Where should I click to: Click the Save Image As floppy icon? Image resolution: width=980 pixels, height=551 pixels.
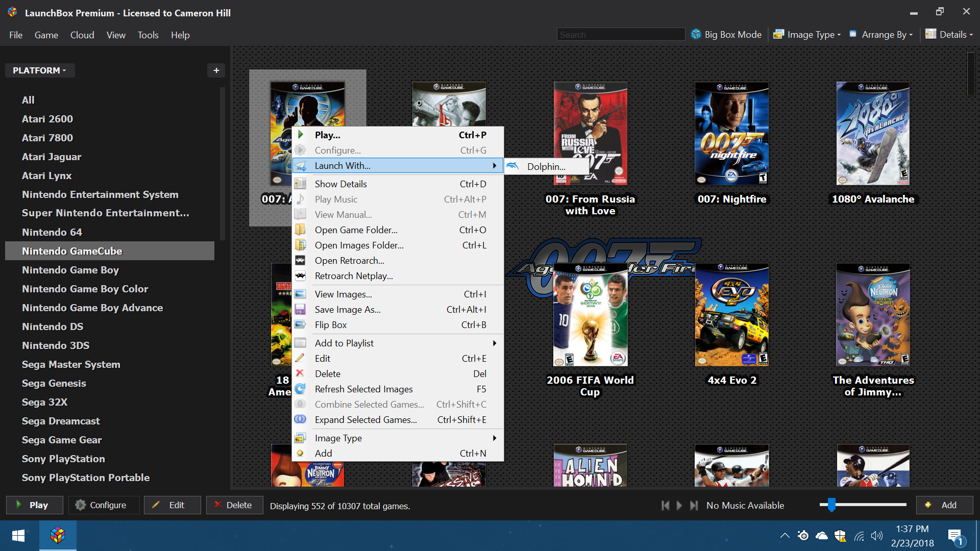coord(300,309)
